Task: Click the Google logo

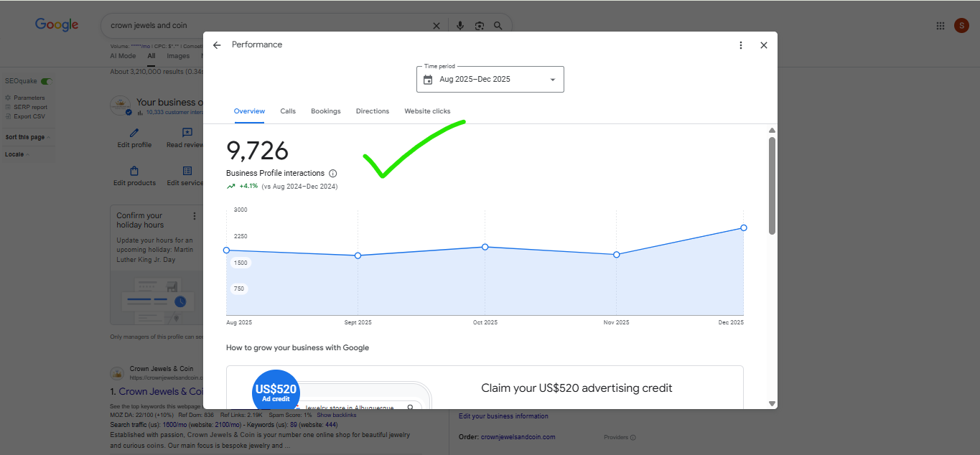Action: coord(57,25)
